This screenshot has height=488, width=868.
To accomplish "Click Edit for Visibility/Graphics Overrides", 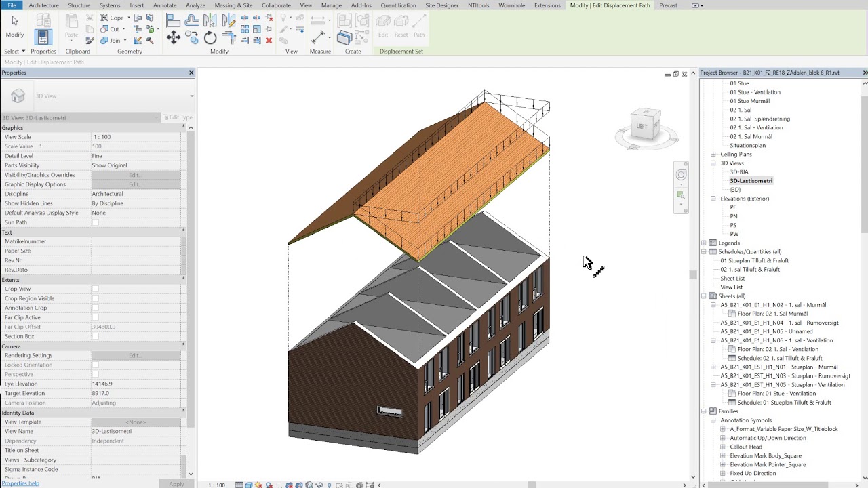I will [136, 175].
